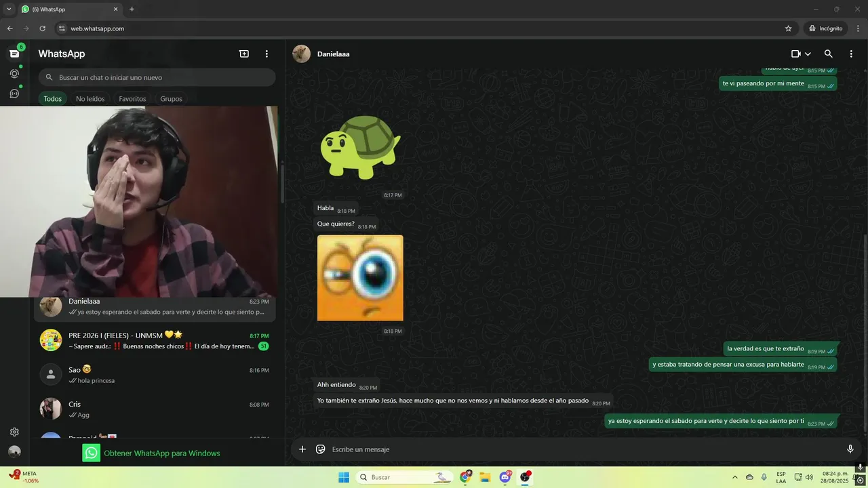Click the address bar URL

(98, 28)
